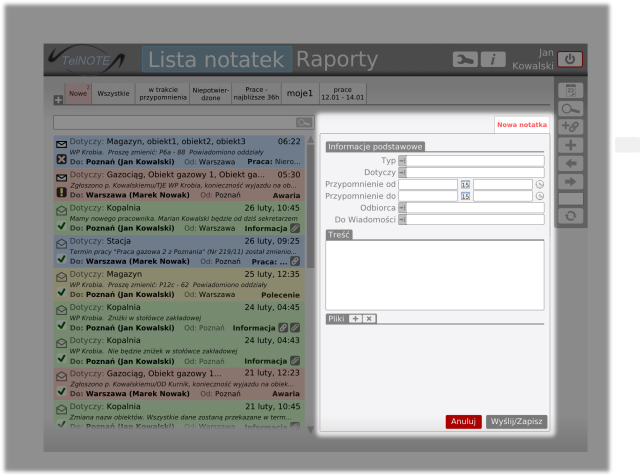The image size is (640, 476).
Task: Open the Odbiorca dropdown selector
Action: [402, 208]
